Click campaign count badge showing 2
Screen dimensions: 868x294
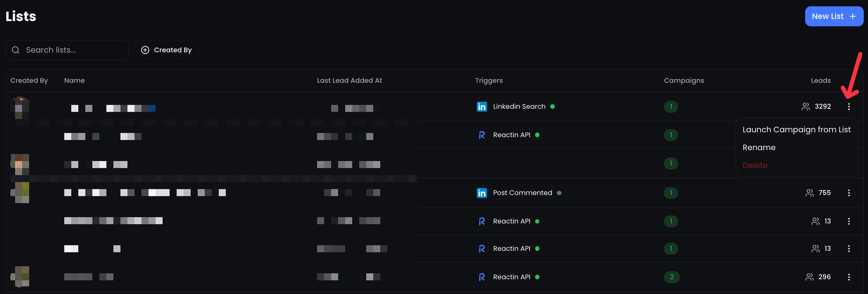click(x=671, y=277)
